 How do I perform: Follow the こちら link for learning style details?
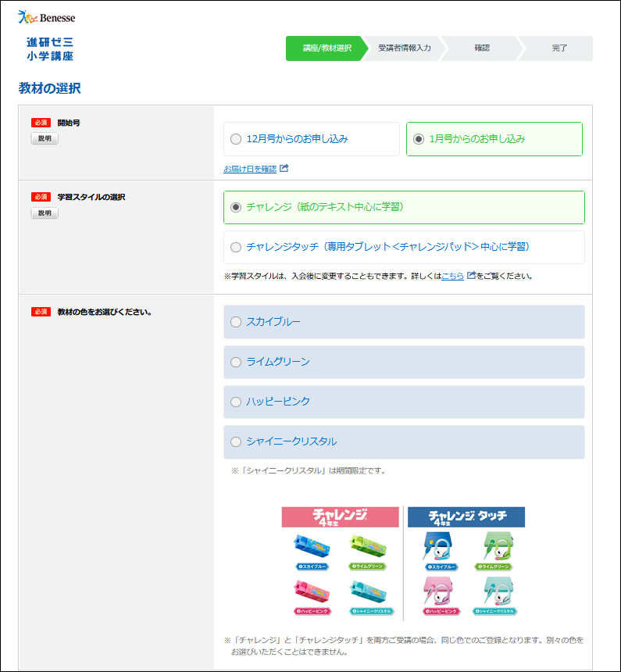[452, 276]
